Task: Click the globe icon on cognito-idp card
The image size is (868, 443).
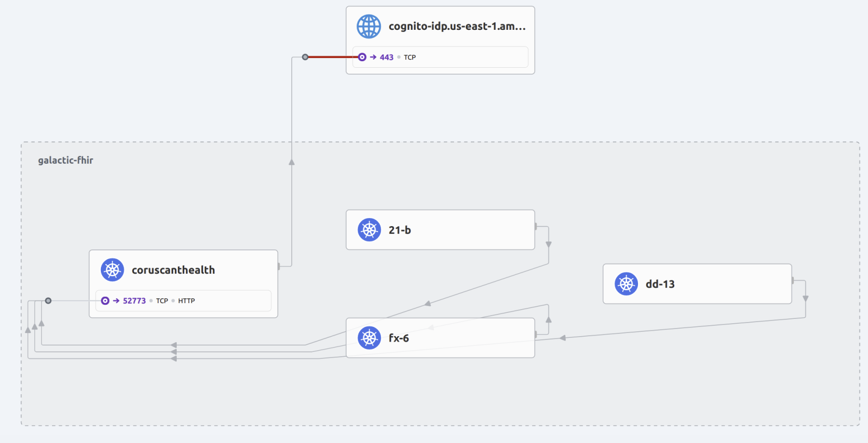Action: tap(368, 27)
